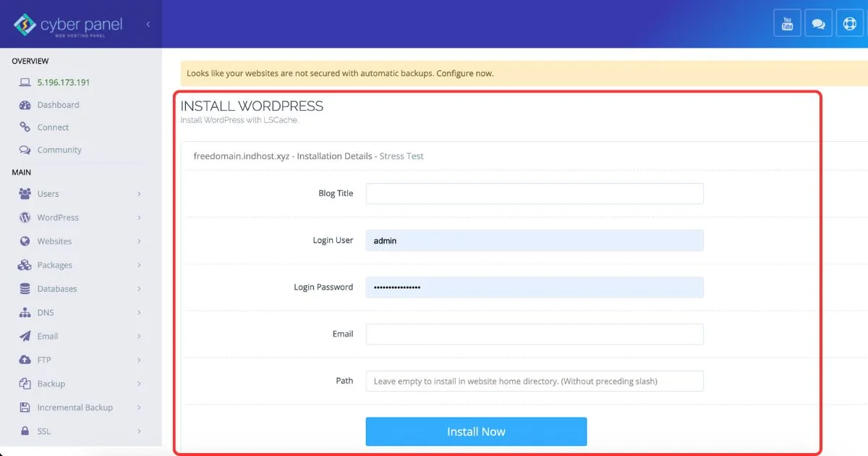This screenshot has height=456, width=868.
Task: Select Websites in the sidebar
Action: point(54,241)
